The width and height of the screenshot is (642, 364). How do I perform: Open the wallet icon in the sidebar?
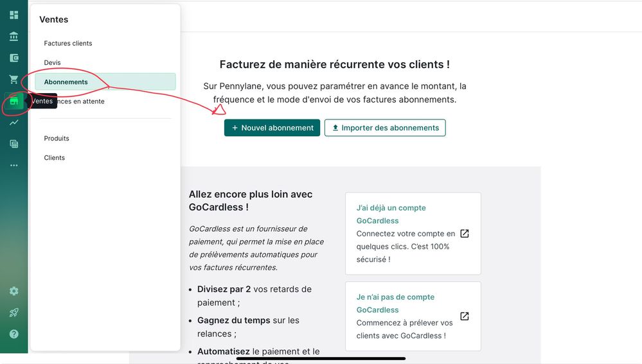tap(13, 58)
